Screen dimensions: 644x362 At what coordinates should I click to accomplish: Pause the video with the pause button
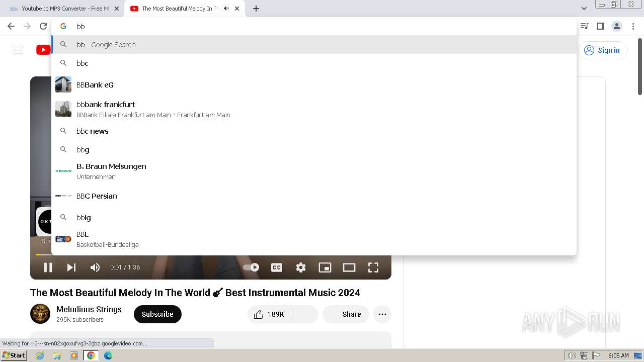tap(48, 267)
